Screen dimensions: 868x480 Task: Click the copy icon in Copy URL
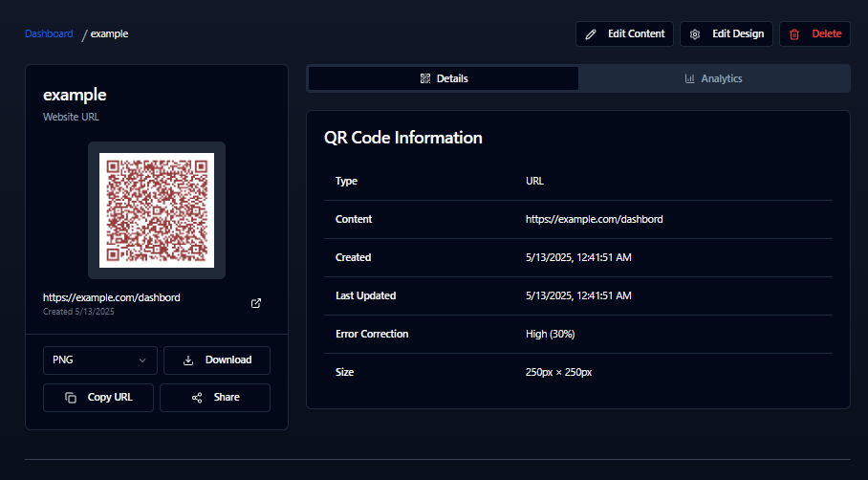(71, 398)
